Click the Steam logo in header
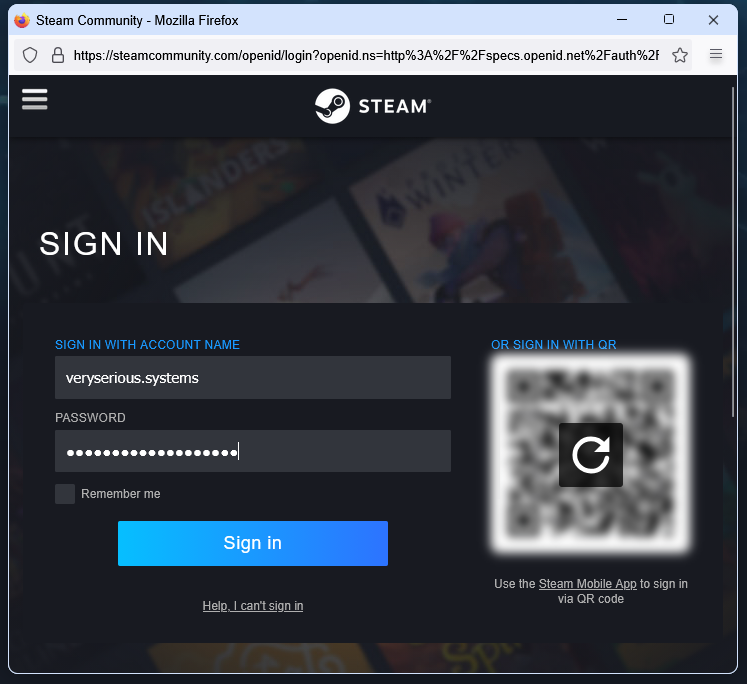Image resolution: width=747 pixels, height=684 pixels. (x=373, y=106)
